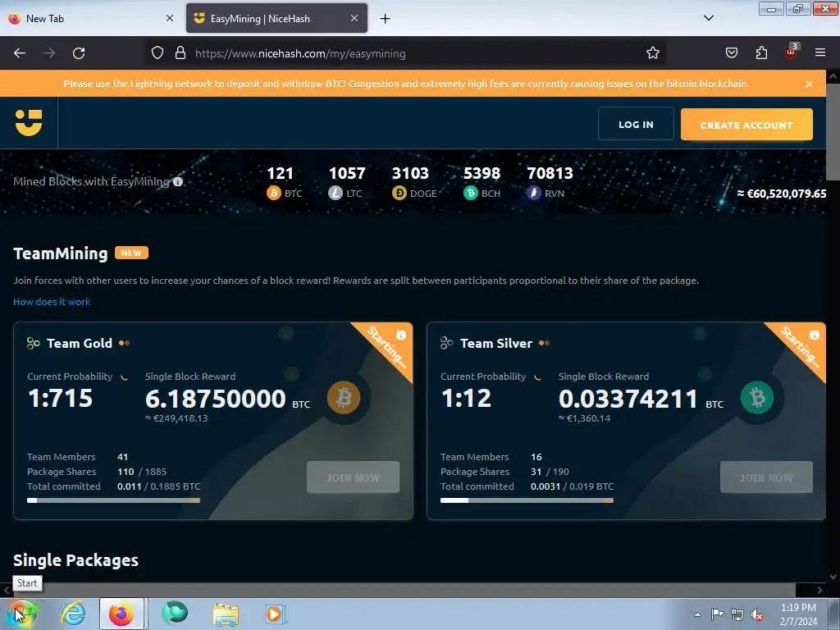
Task: Click the Firefox taskbar icon
Action: (121, 614)
